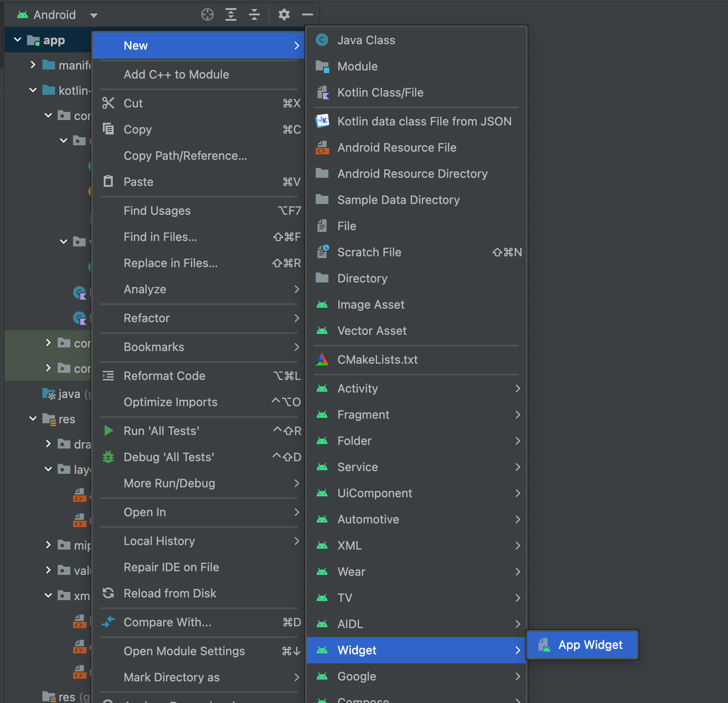Open project view options gear icon

pos(284,14)
